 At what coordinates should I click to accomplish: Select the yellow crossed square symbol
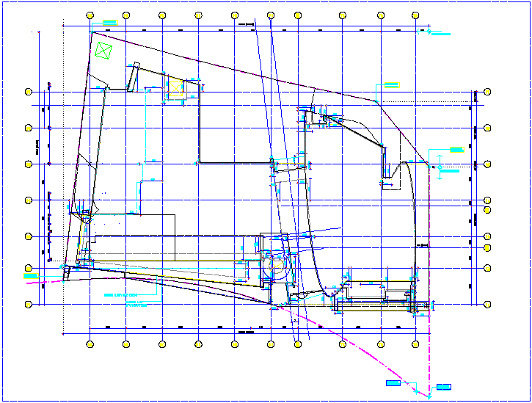click(176, 89)
